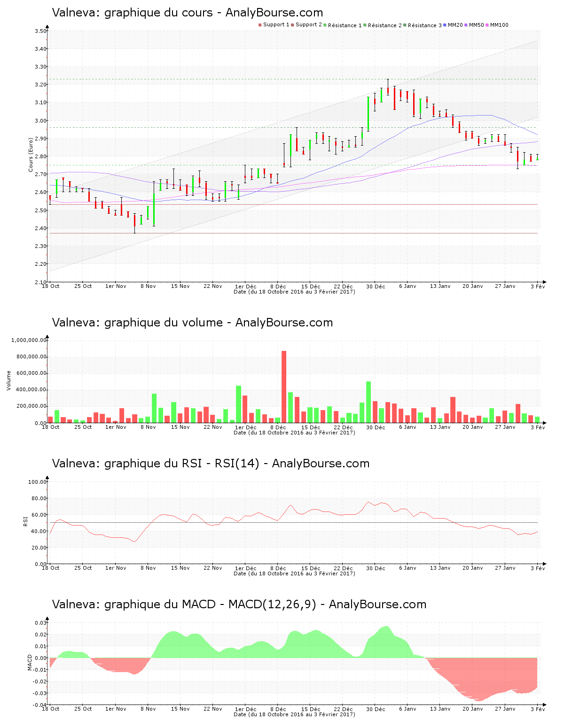
Task: Select the Résistance 2 legend entry
Action: click(383, 25)
